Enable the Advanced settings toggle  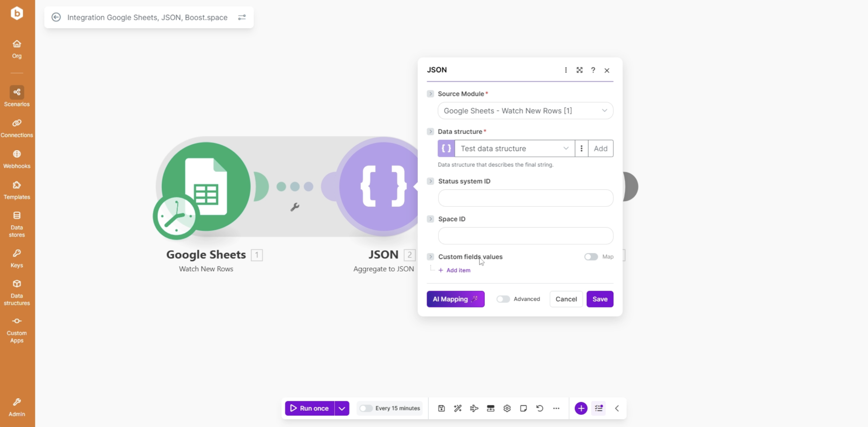point(503,299)
